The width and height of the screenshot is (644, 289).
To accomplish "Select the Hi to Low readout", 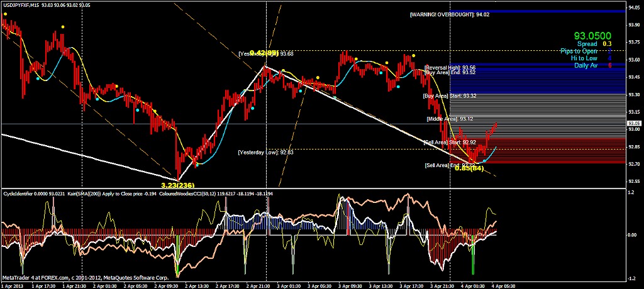I will (584, 58).
